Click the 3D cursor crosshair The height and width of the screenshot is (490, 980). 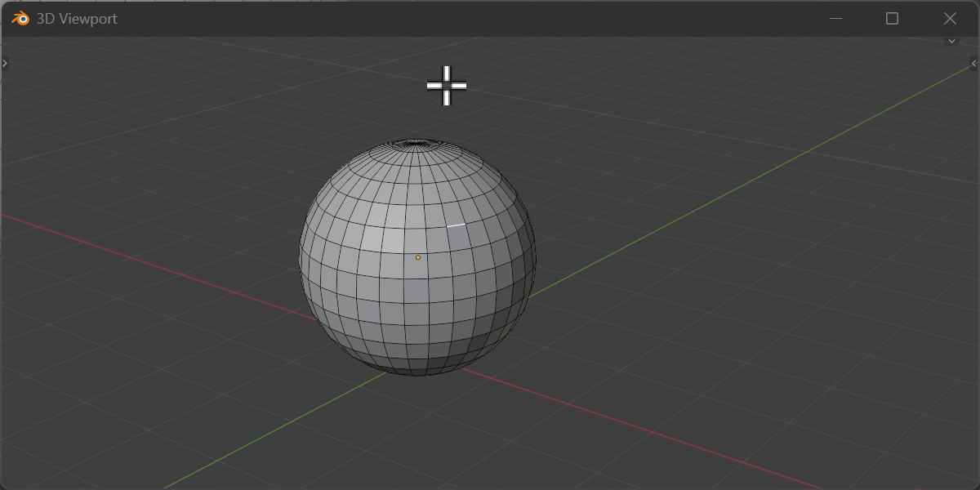pyautogui.click(x=447, y=86)
